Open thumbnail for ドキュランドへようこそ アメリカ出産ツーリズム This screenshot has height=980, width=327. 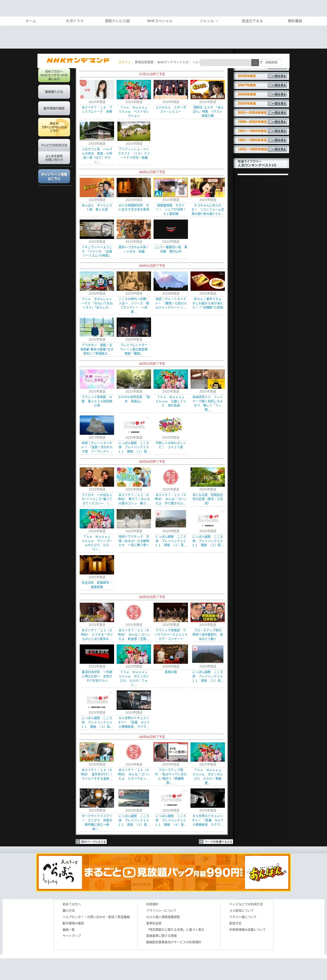point(97,229)
